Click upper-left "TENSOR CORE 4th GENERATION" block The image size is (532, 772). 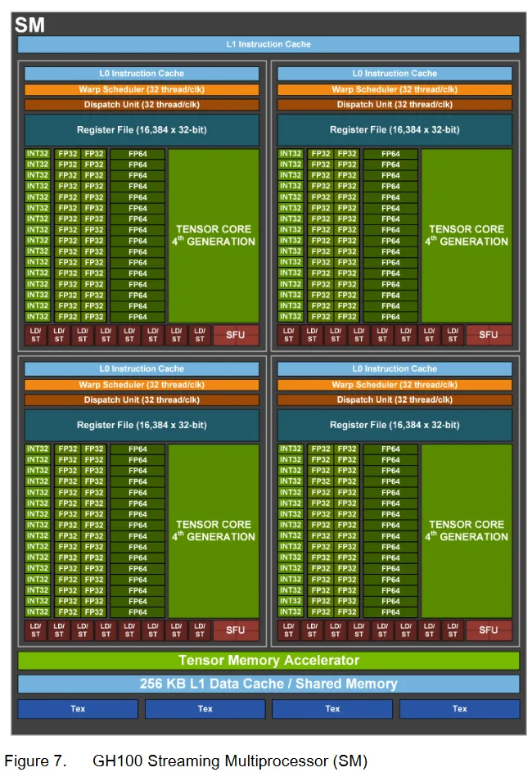point(214,236)
